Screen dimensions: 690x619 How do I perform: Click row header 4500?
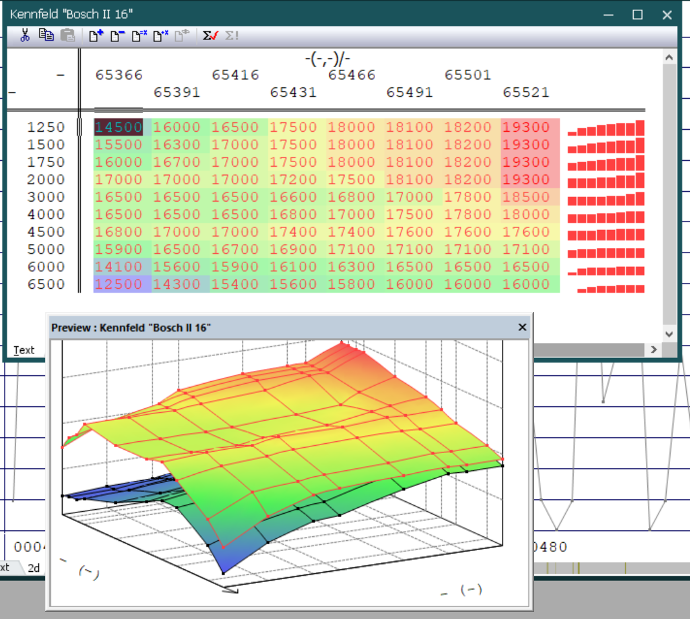click(x=46, y=232)
